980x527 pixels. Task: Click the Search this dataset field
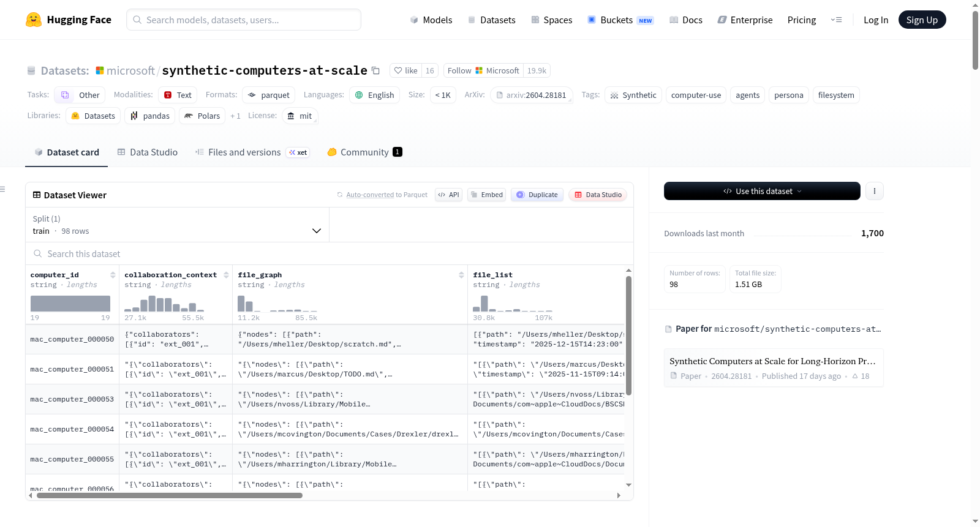[330, 253]
